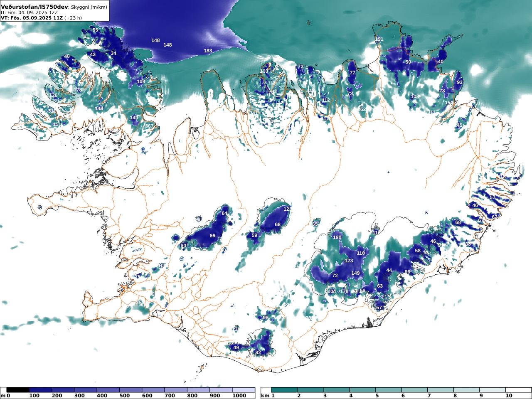Select the 'IT: Fim. 04. 09. 2025 12Z' line
Viewport: 532px width, 399px height.
point(29,13)
